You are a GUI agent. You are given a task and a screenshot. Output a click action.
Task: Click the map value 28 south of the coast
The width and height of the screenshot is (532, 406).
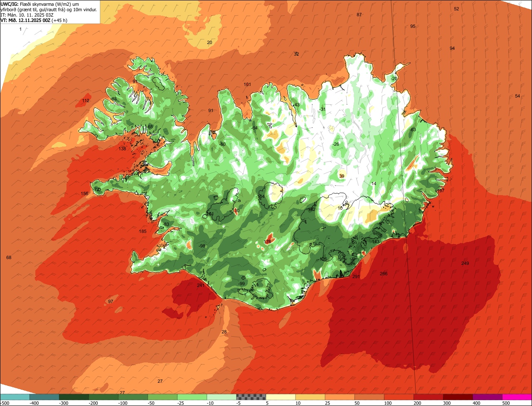coord(224,332)
